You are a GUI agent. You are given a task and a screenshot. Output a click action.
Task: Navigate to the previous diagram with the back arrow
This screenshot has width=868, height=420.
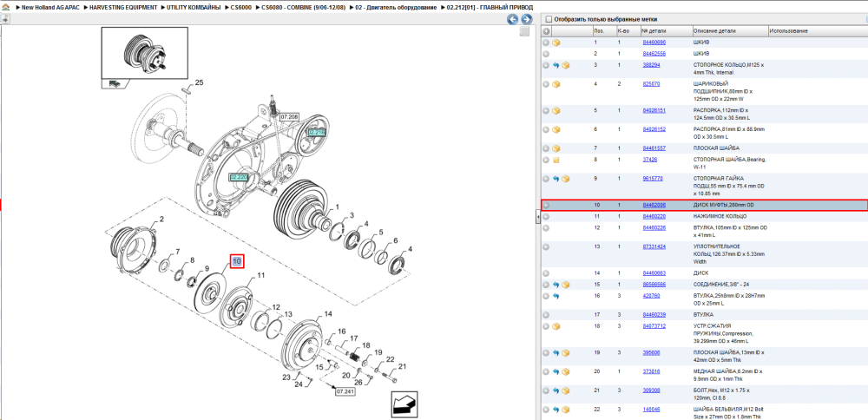(x=513, y=19)
